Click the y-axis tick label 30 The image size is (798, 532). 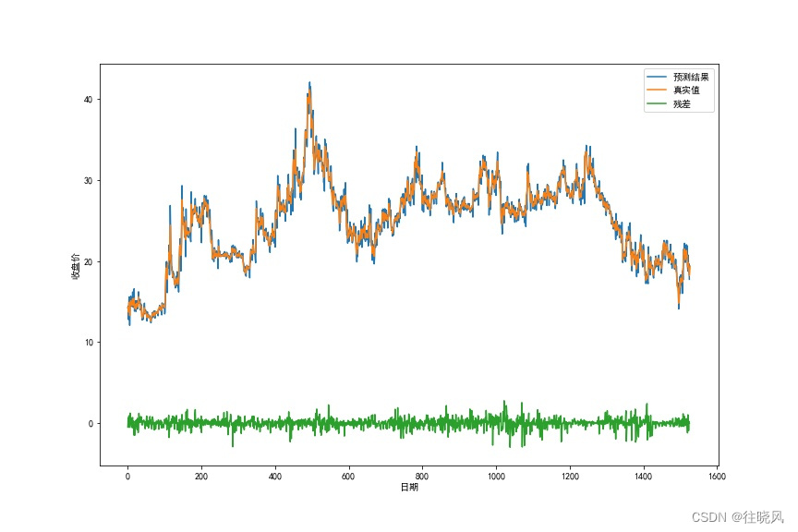click(88, 181)
